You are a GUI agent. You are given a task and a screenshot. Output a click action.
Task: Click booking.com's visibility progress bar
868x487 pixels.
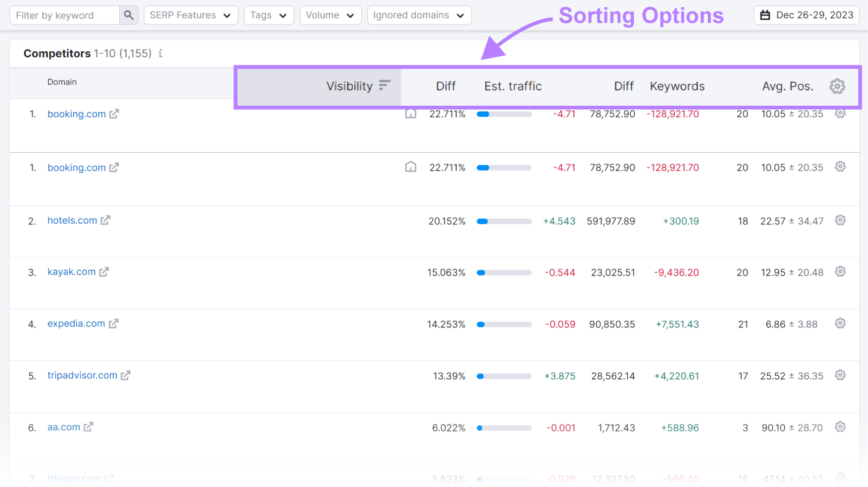tap(504, 114)
